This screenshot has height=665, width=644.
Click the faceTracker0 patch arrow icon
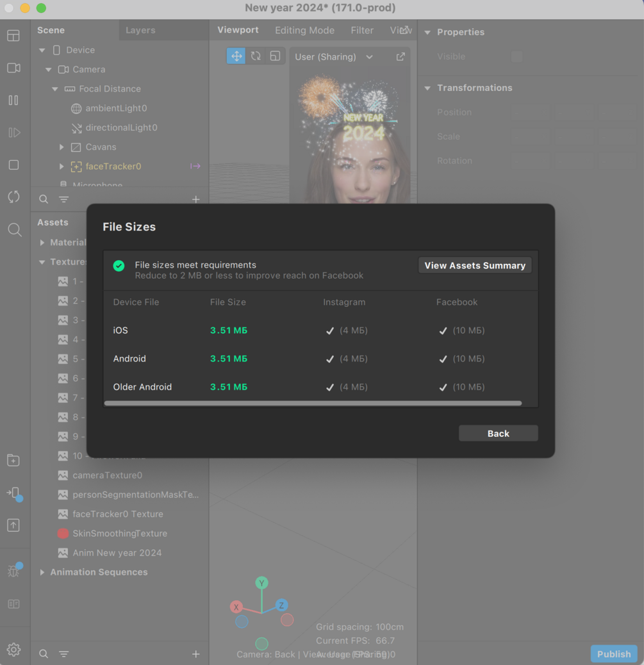coord(195,167)
